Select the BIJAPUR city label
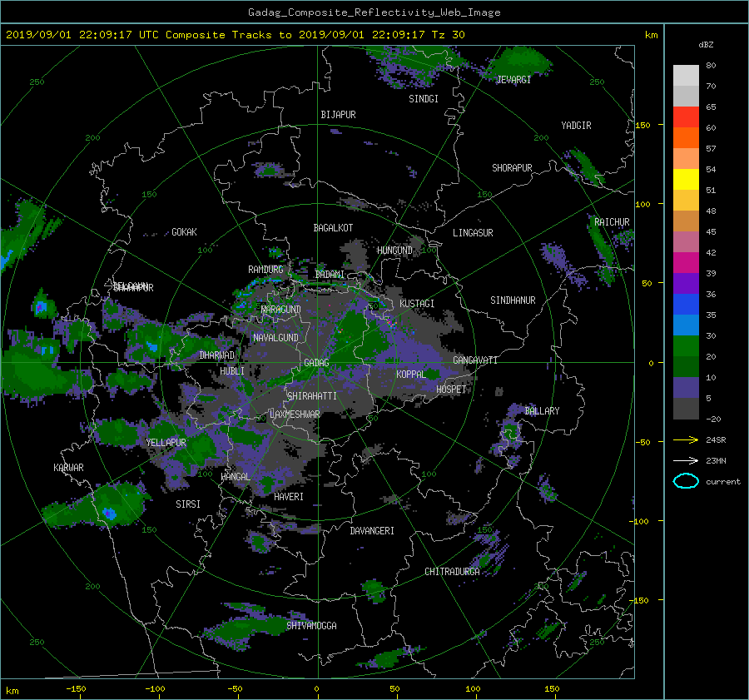Viewport: 749px width, 700px height. [338, 115]
